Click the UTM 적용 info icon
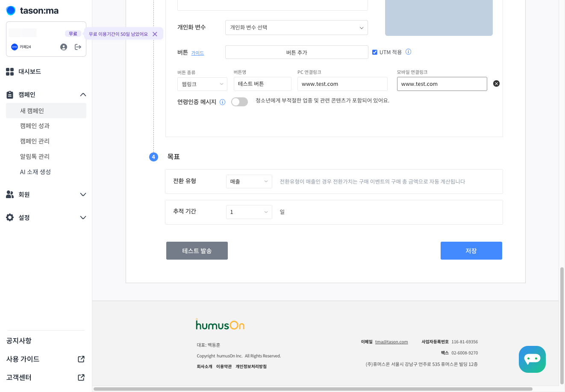This screenshot has width=565, height=392. pyautogui.click(x=408, y=52)
